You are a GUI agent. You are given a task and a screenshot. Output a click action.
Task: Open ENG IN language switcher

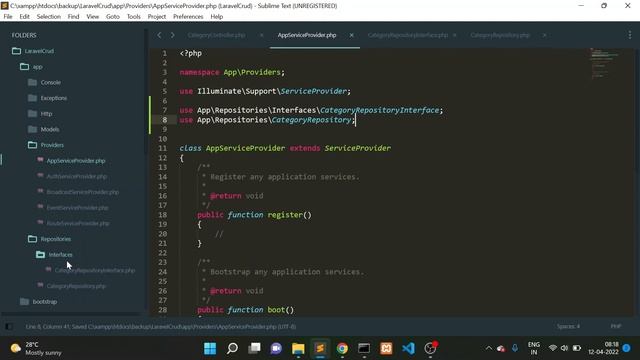(533, 348)
